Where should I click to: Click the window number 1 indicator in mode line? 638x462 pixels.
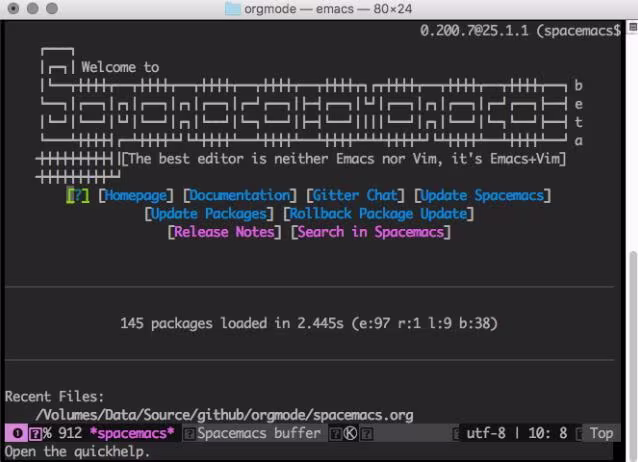click(x=17, y=433)
